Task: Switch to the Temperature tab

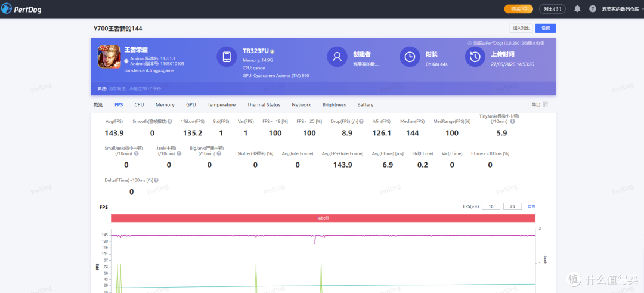Action: coord(221,105)
